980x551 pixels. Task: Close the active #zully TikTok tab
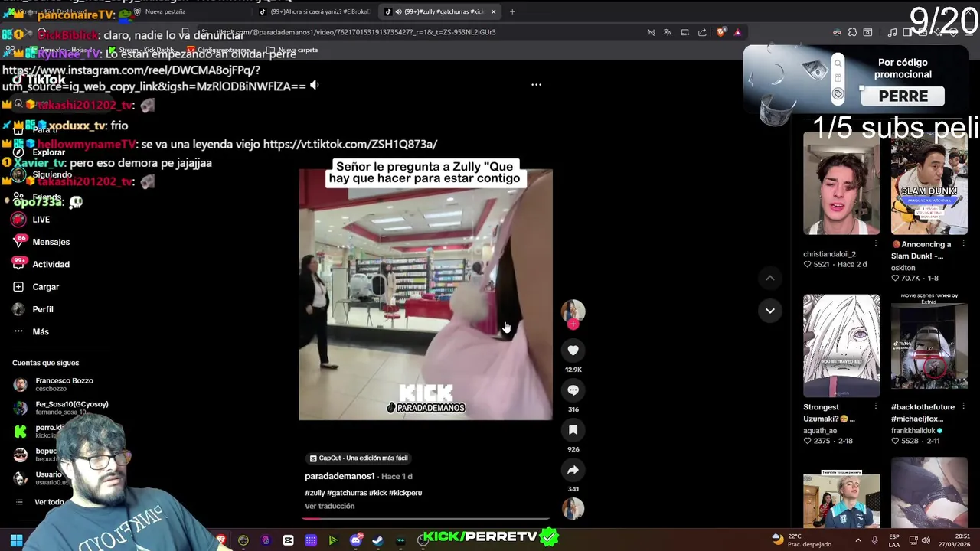coord(493,11)
